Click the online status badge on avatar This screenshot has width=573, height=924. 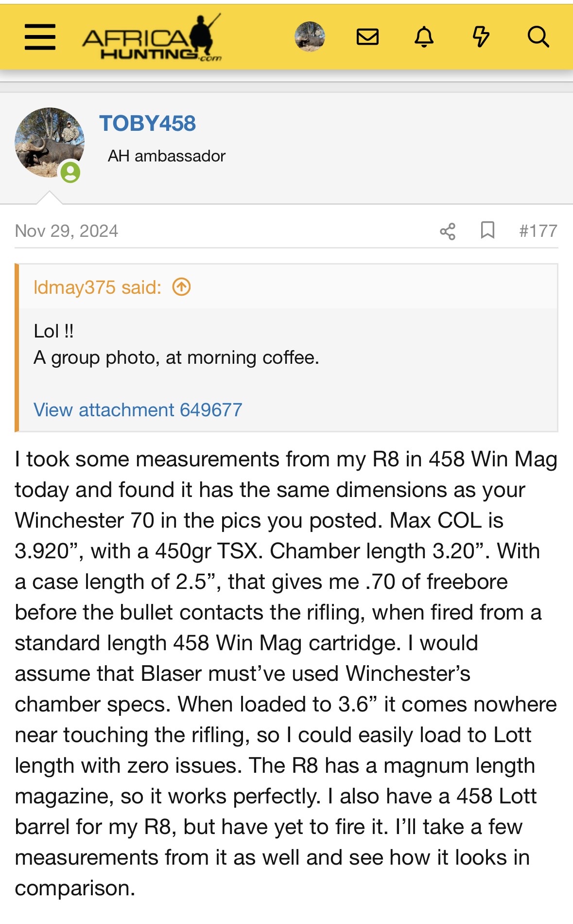(70, 172)
